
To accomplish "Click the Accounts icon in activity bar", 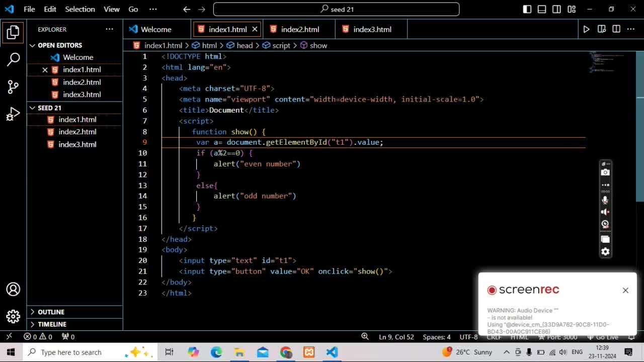I will [14, 290].
